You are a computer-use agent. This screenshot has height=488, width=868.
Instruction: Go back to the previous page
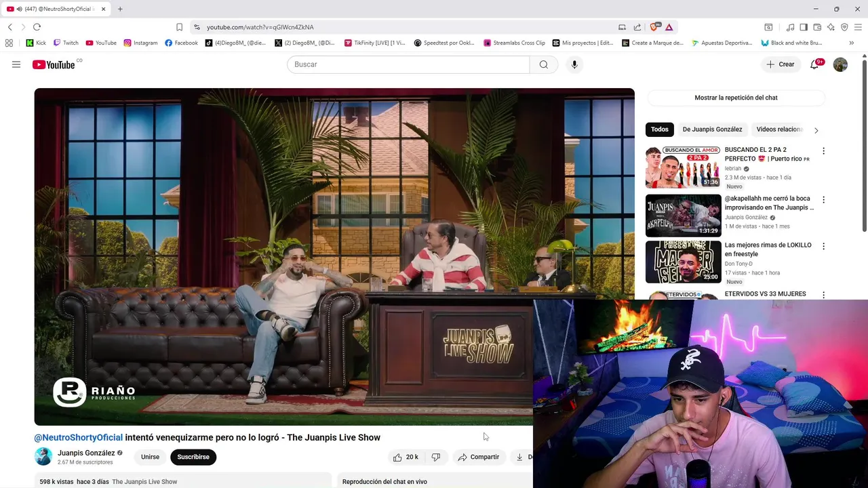click(10, 27)
